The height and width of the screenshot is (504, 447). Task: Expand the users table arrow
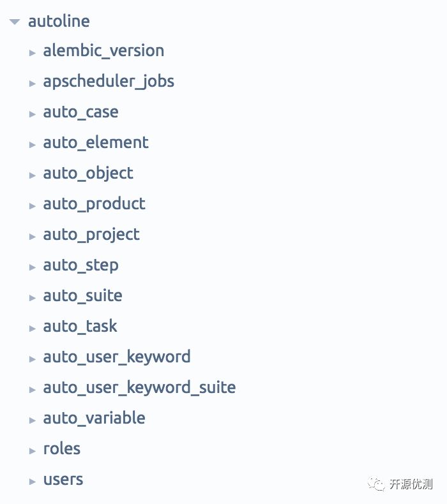pyautogui.click(x=32, y=482)
